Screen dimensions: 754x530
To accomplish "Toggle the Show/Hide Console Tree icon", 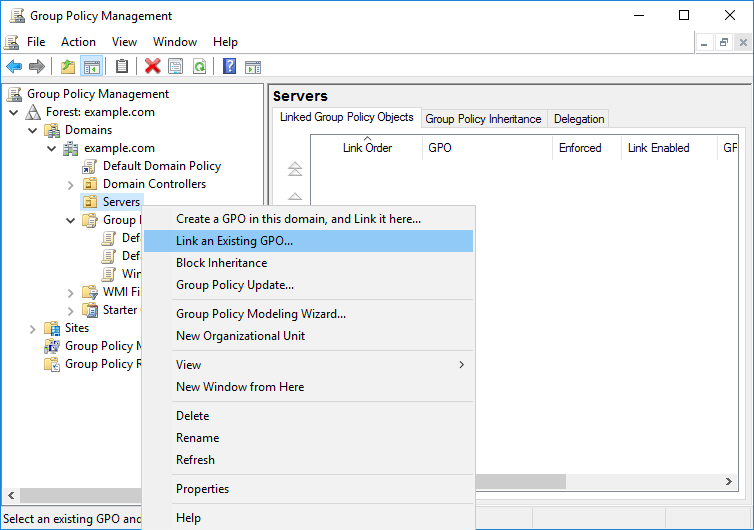I will (91, 66).
